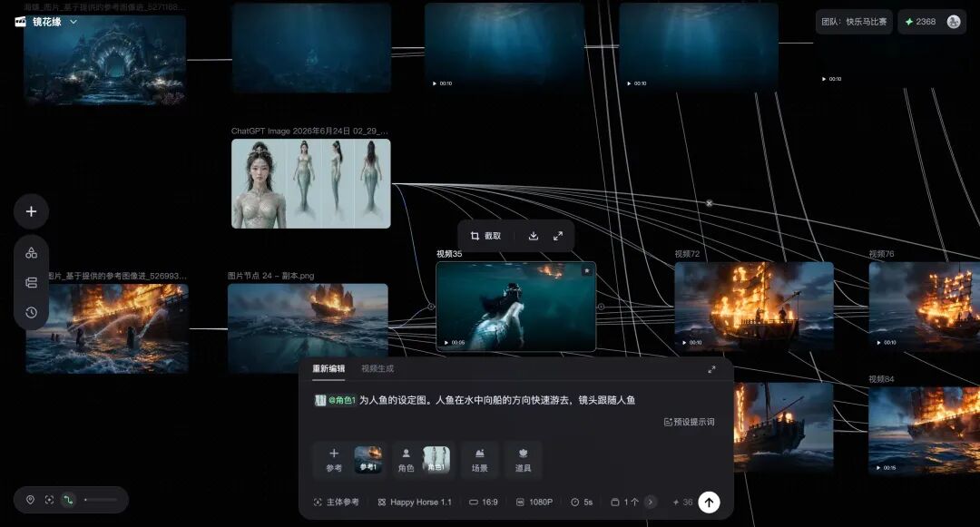Click the location pin icon in bottom toolbar
The height and width of the screenshot is (527, 980).
(x=30, y=500)
